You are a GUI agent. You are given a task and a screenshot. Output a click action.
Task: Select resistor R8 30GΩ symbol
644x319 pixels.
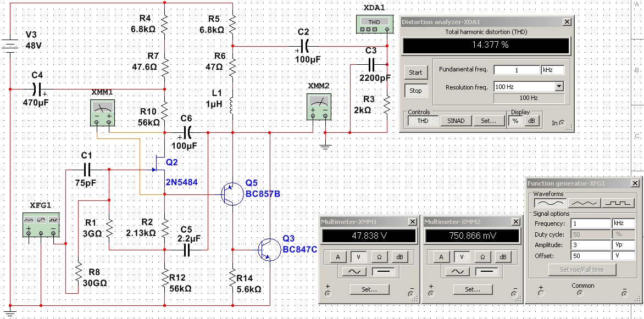pos(78,271)
